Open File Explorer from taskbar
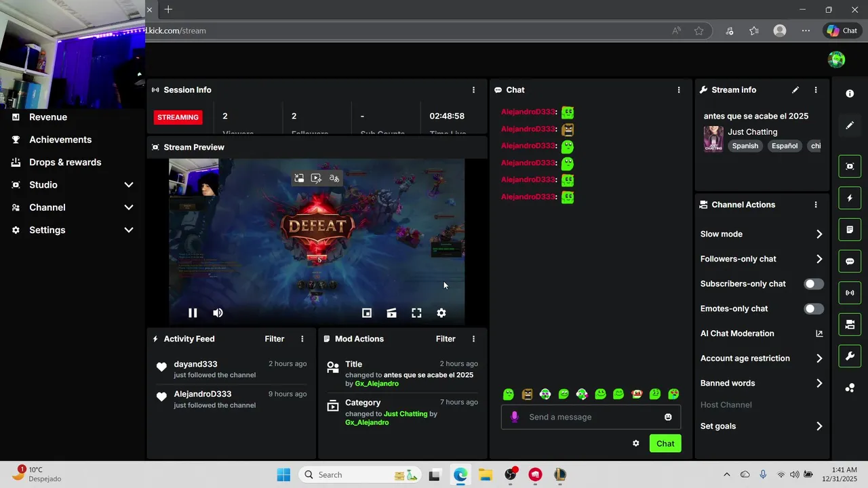Screen dimensions: 868x488 coord(485,474)
